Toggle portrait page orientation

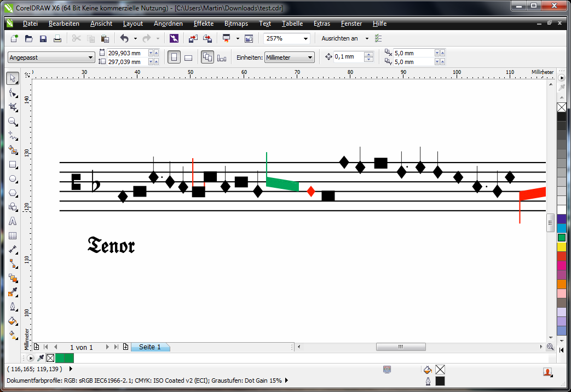coord(174,57)
